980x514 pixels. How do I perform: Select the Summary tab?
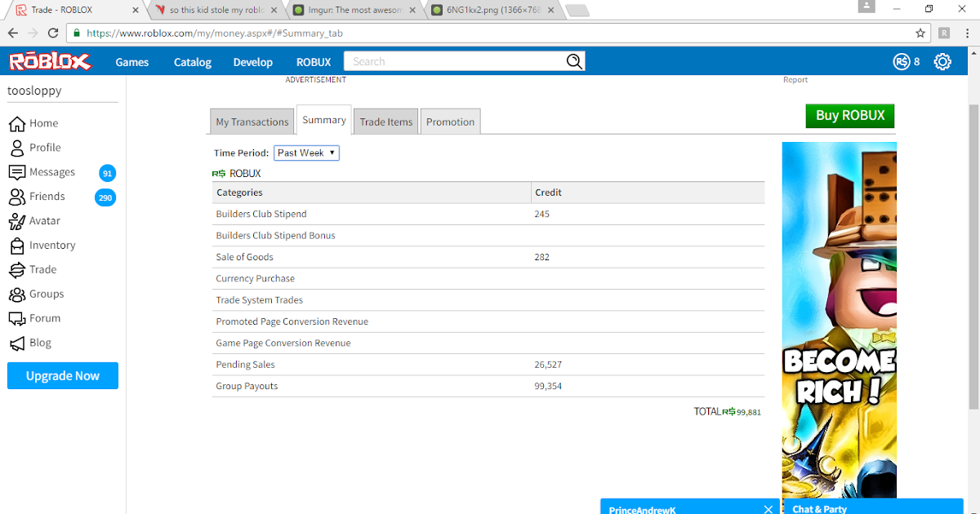click(x=324, y=120)
